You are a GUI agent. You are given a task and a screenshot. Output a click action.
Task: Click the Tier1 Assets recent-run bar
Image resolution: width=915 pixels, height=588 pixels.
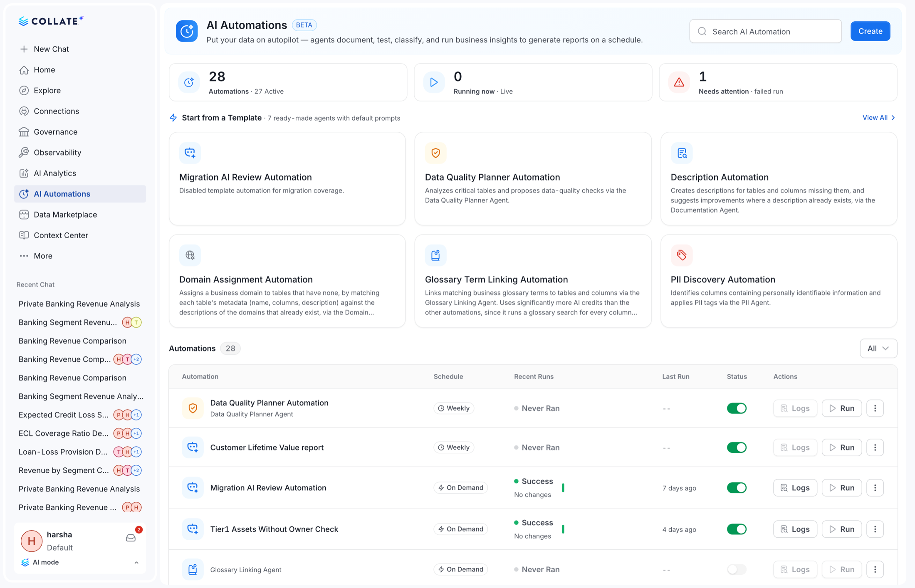563,529
